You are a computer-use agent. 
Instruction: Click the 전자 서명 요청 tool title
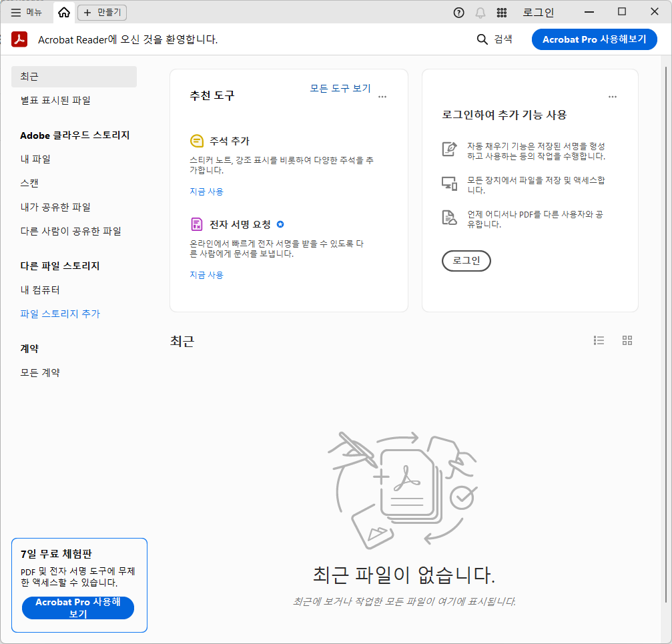240,224
